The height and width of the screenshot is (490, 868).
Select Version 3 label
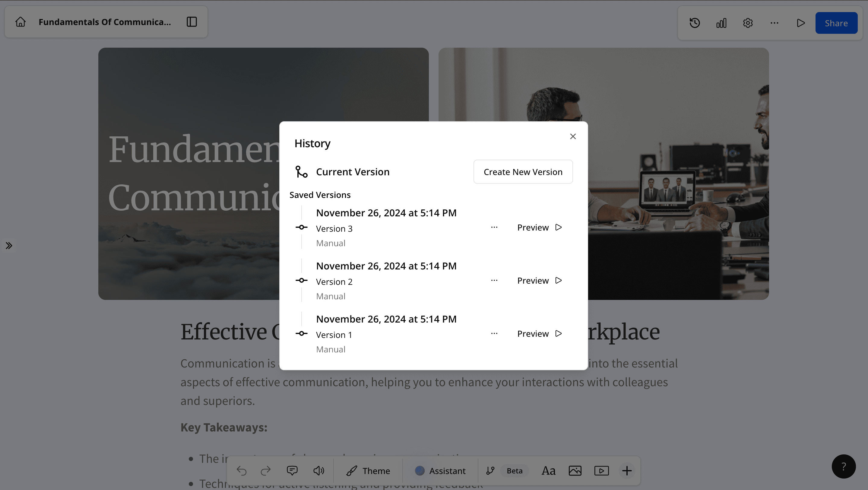334,229
